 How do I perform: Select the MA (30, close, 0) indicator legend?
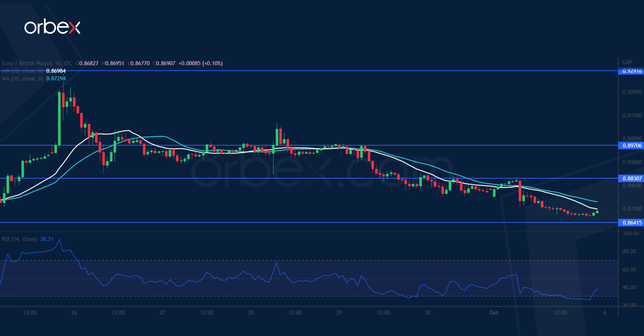point(23,79)
